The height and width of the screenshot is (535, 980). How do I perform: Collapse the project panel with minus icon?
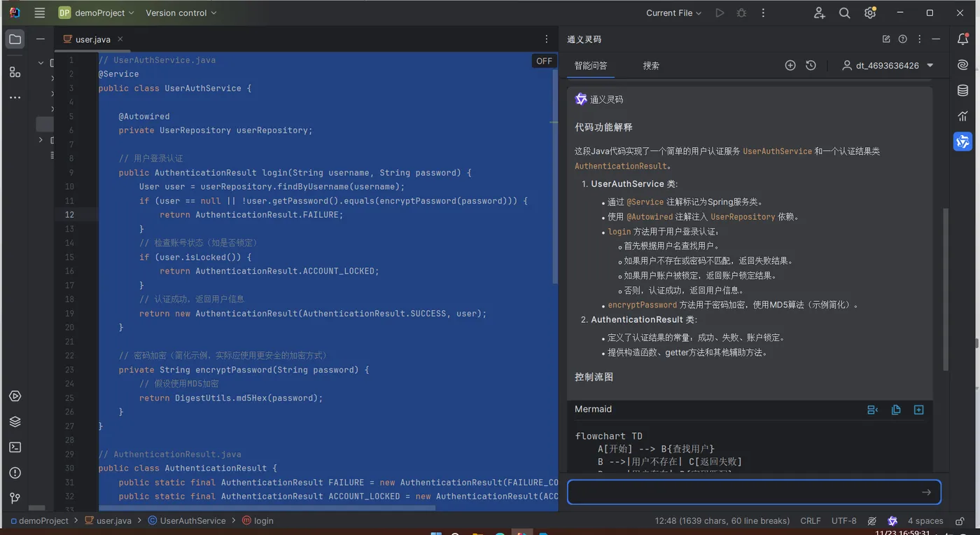click(41, 39)
